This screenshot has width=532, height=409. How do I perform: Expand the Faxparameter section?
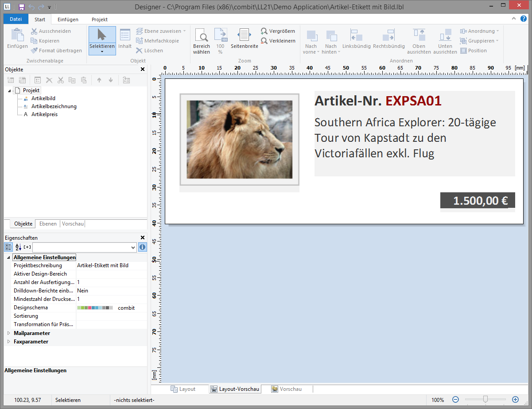(x=8, y=342)
